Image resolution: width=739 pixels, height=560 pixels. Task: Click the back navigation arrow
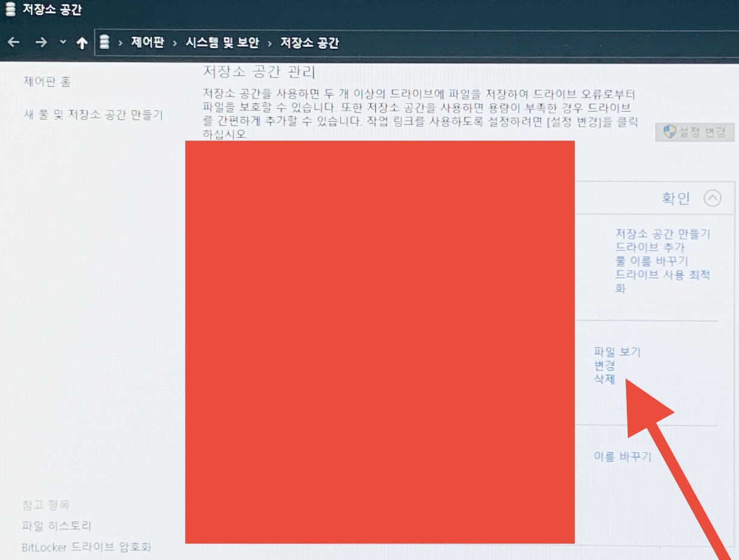pos(14,43)
